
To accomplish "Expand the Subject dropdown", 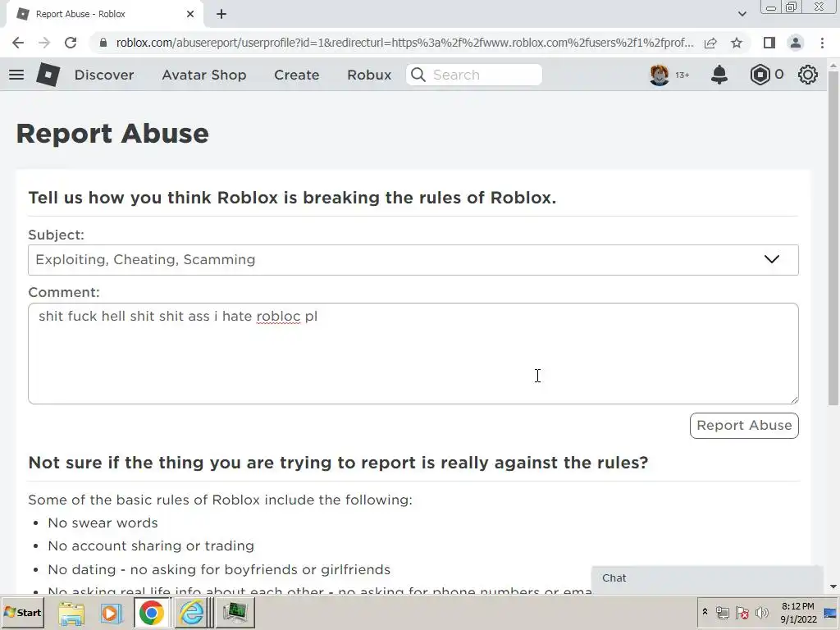I will pyautogui.click(x=413, y=260).
